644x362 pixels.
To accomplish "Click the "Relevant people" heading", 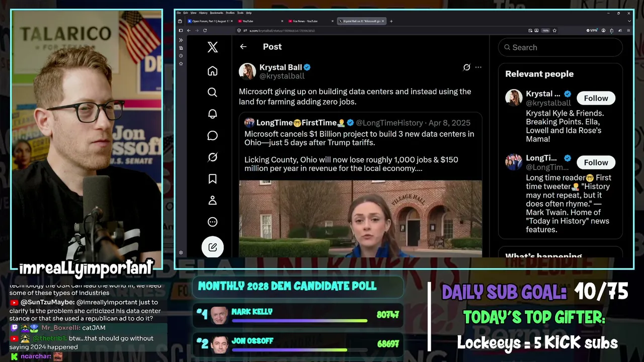I will [x=539, y=74].
